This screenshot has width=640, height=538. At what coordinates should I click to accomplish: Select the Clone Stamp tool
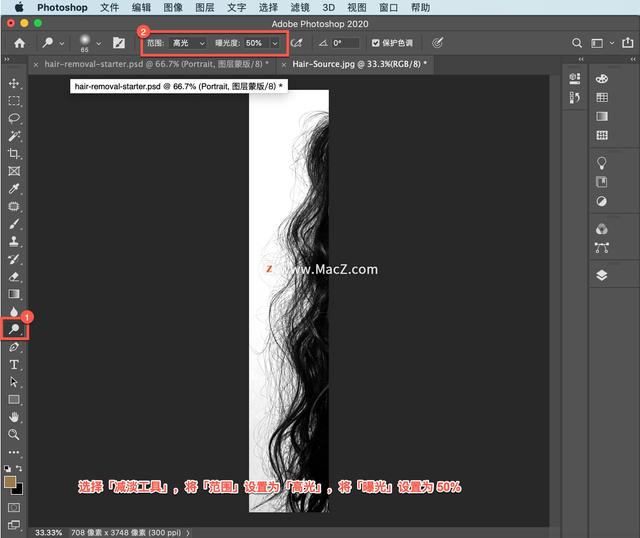[x=14, y=241]
